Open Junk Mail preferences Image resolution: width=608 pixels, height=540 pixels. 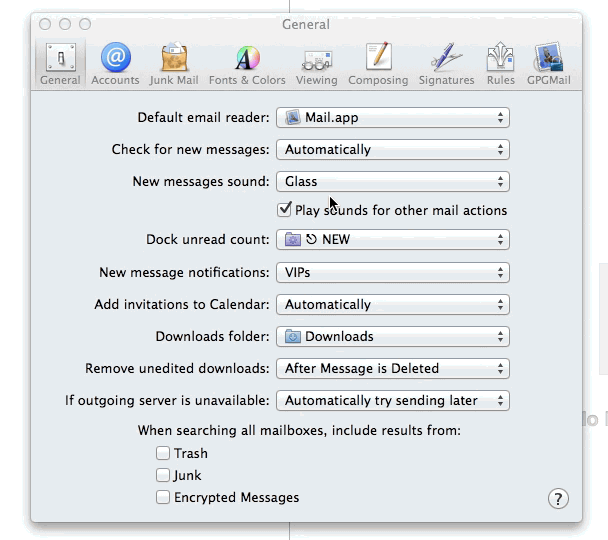(x=174, y=64)
